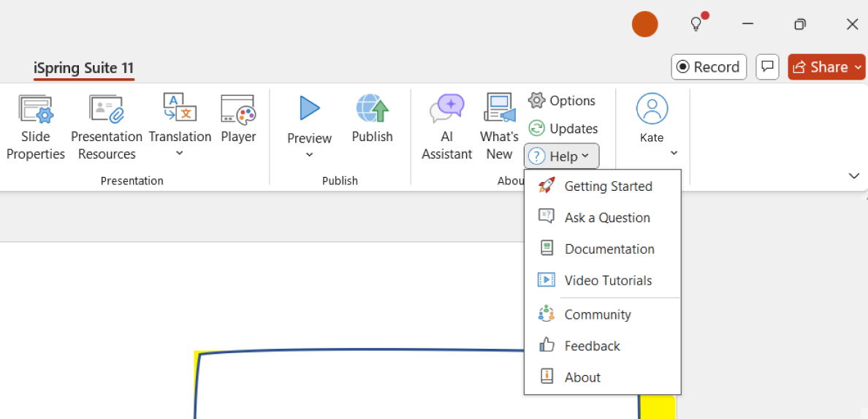Click the Share button
Image resolution: width=868 pixels, height=419 pixels.
(826, 67)
